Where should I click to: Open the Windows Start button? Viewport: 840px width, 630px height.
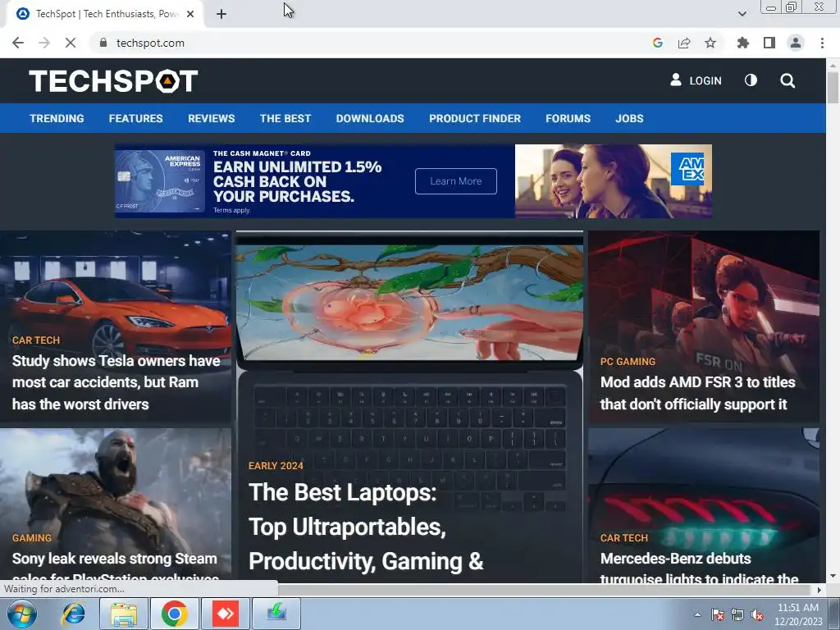tap(21, 614)
